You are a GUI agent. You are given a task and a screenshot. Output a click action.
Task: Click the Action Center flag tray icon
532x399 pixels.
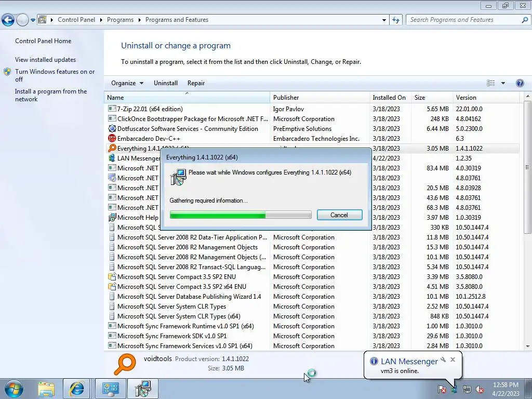tap(442, 389)
